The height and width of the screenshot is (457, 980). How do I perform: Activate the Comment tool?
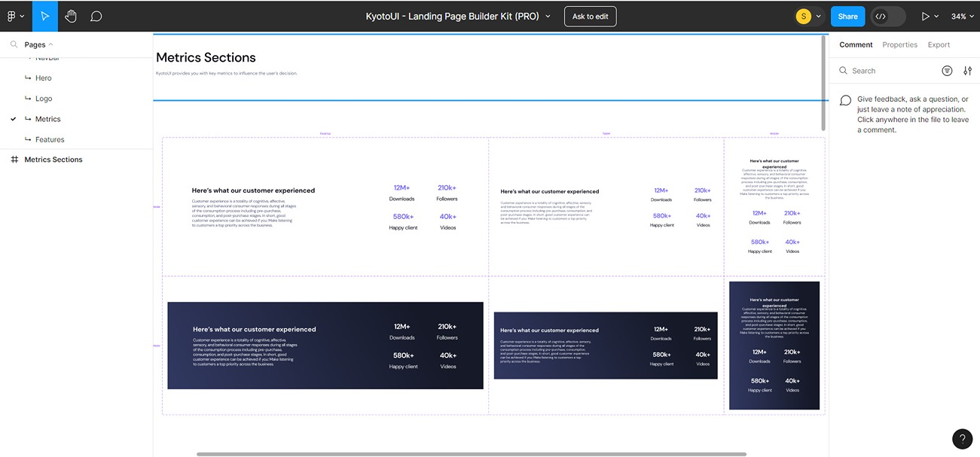click(x=96, y=15)
